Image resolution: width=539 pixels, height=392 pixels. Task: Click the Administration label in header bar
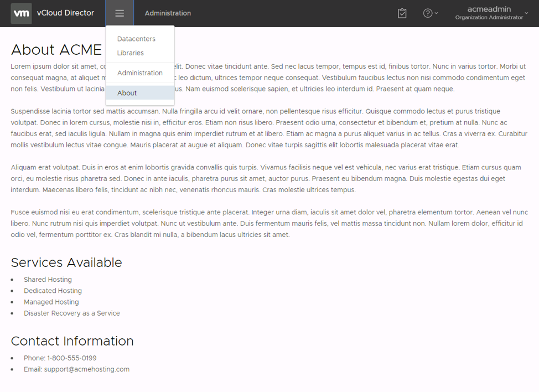point(168,13)
